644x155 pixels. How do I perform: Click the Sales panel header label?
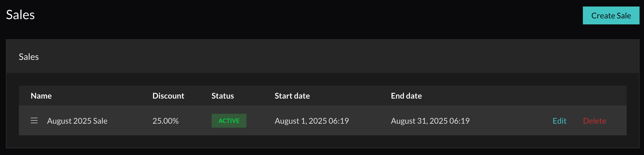[29, 57]
